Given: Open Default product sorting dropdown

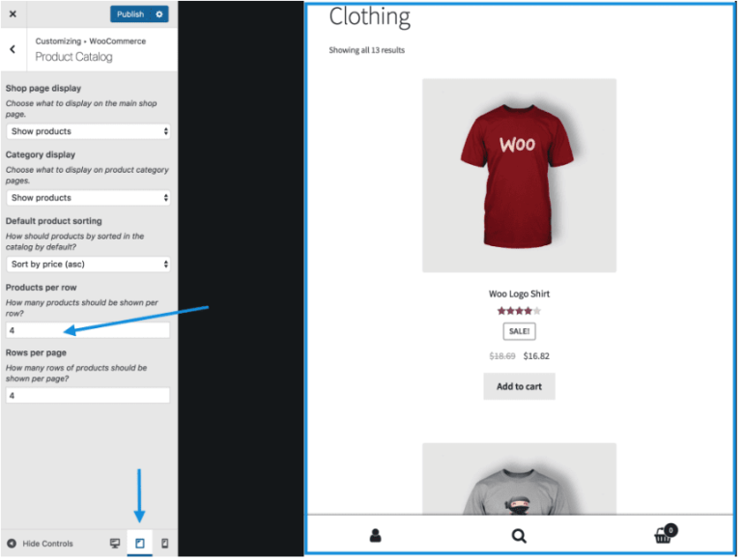Looking at the screenshot, I should [x=88, y=265].
